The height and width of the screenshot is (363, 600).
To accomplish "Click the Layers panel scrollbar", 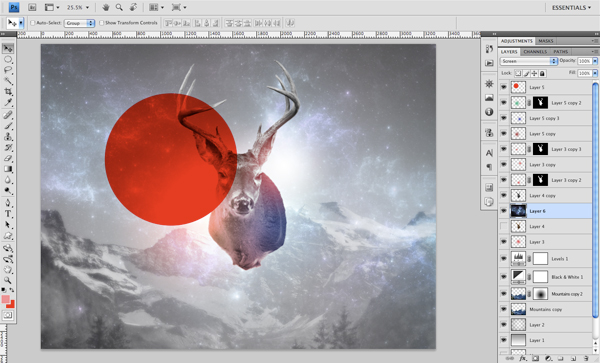I will click(595, 199).
